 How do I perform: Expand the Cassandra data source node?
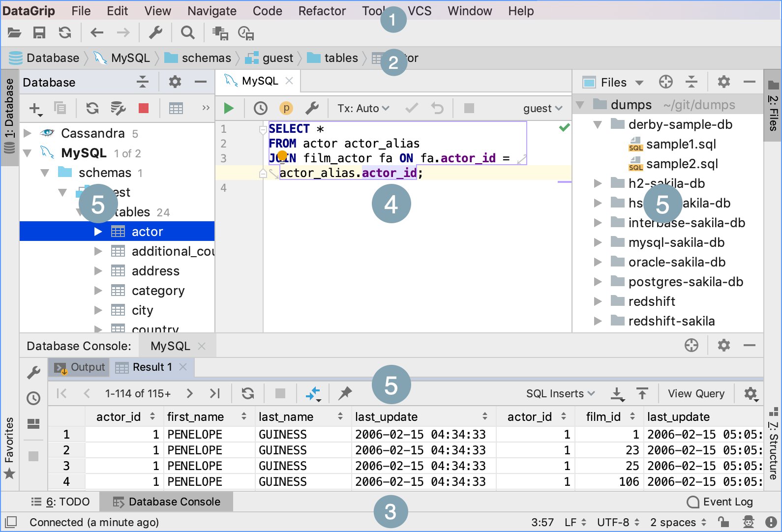(28, 133)
